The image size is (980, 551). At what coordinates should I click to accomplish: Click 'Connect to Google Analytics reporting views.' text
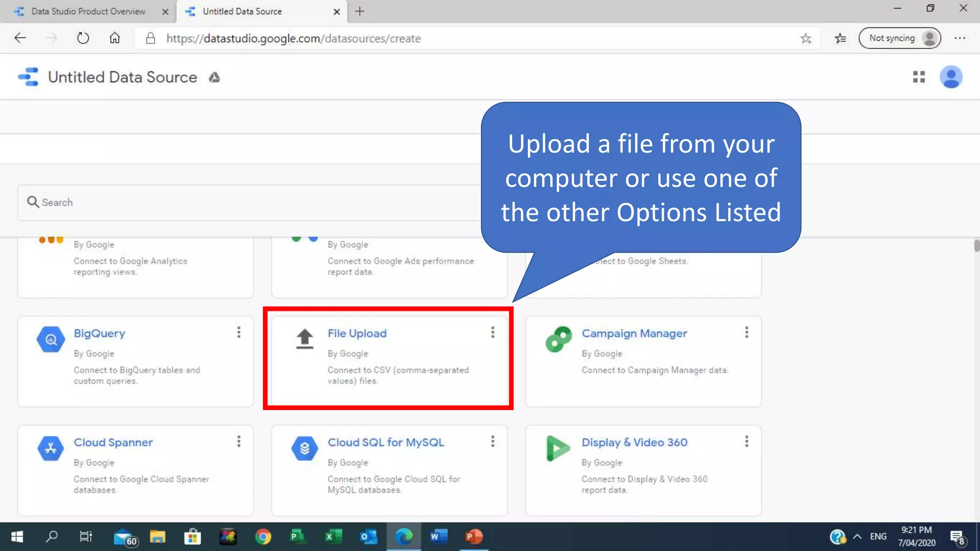[130, 266]
